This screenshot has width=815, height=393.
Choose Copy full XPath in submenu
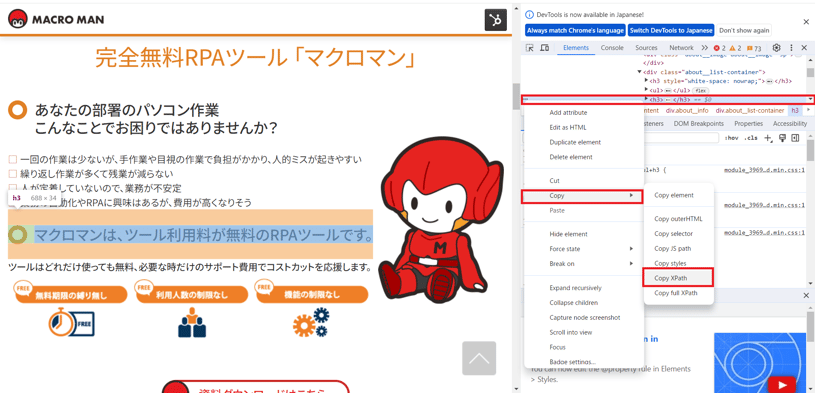(x=679, y=293)
